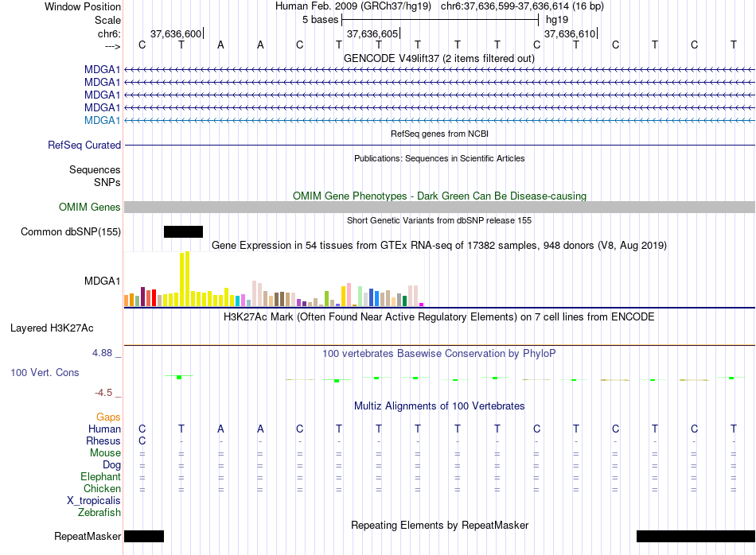The image size is (756, 555).
Task: Click the light-blue MDGA1 transcript label
Action: [102, 120]
